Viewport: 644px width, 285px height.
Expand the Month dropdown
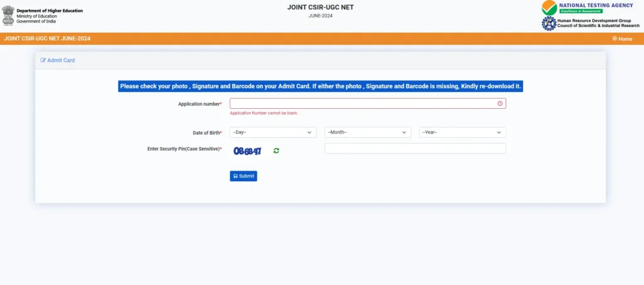click(x=367, y=132)
